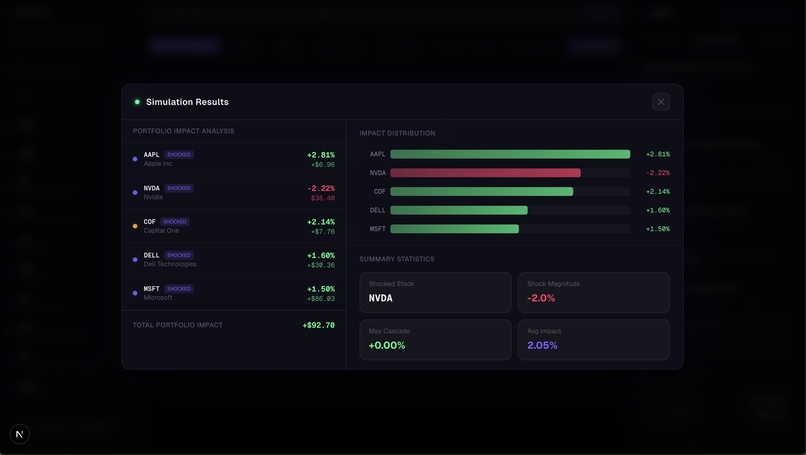Image resolution: width=806 pixels, height=455 pixels.
Task: Click the AAPL +$6.96 dollar change
Action: [323, 165]
